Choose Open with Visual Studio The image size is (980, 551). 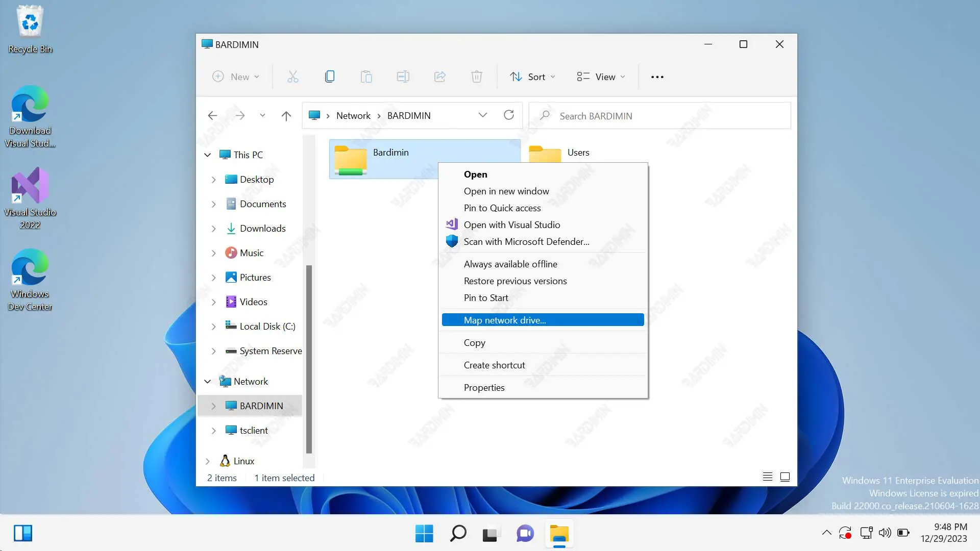click(x=543, y=225)
